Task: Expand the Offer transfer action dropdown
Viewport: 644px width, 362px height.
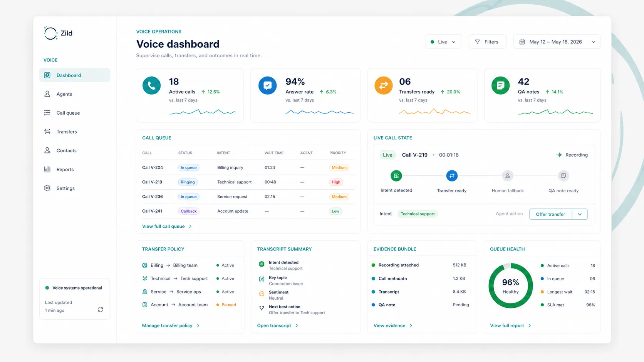Action: coord(580,214)
